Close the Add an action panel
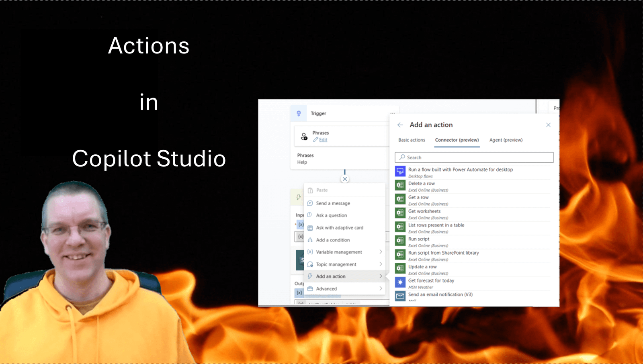 tap(548, 125)
